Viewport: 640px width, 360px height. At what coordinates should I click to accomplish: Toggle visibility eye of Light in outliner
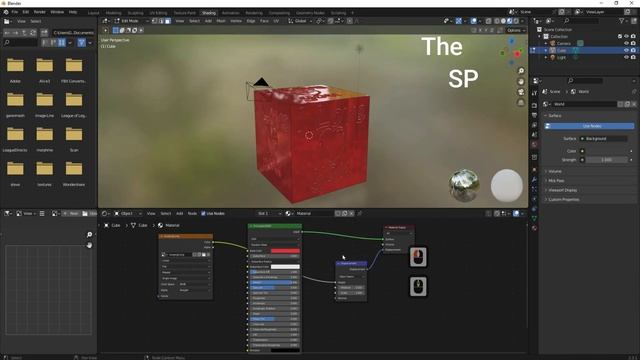click(626, 58)
